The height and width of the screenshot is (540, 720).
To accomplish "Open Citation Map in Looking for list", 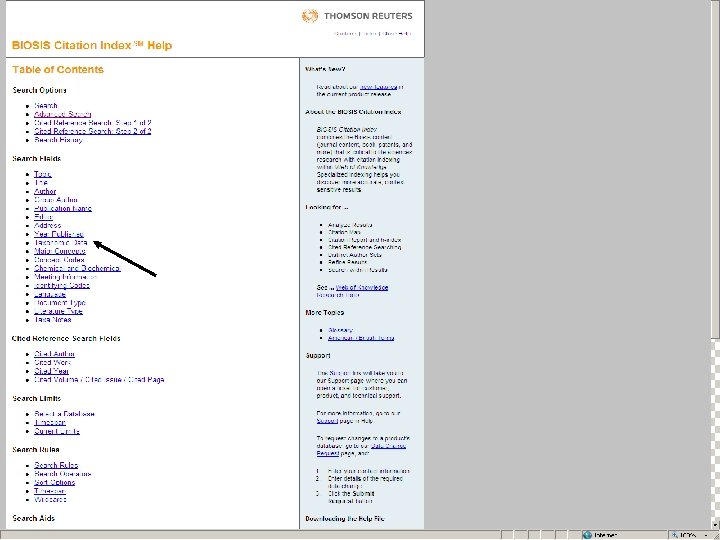I will coord(344,232).
